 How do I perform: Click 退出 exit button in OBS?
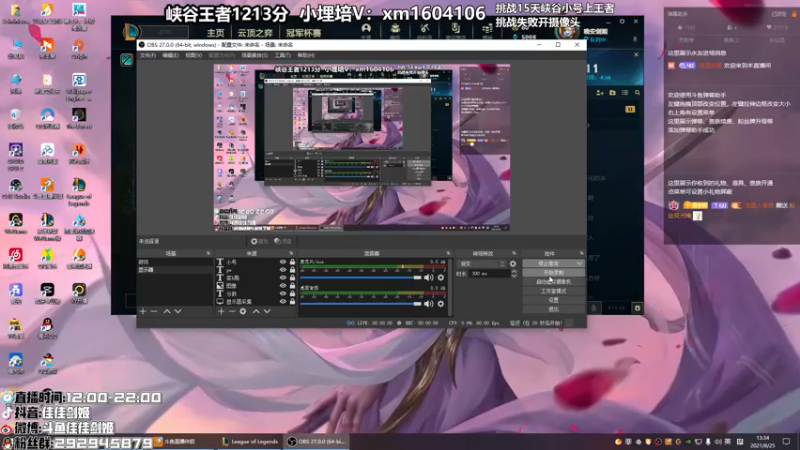coord(554,309)
